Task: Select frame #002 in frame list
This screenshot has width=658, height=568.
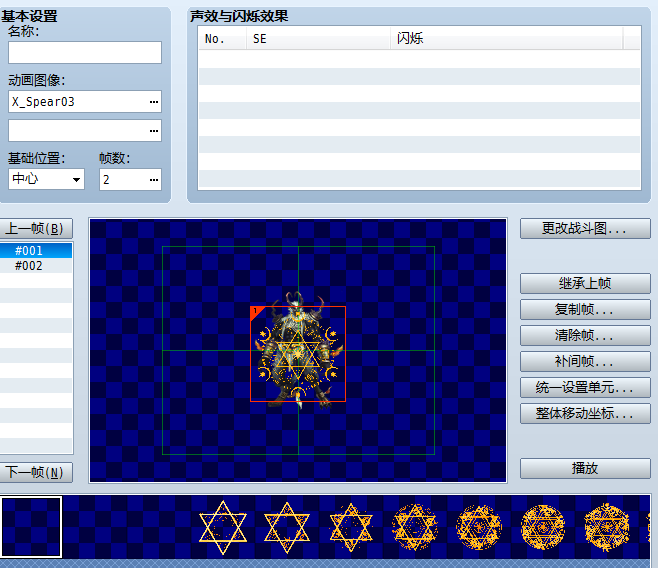Action: click(x=36, y=266)
